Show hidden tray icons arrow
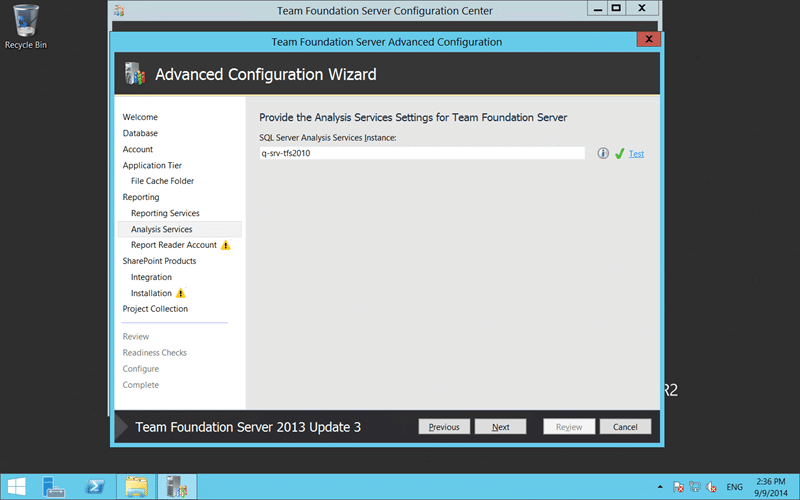 point(660,487)
